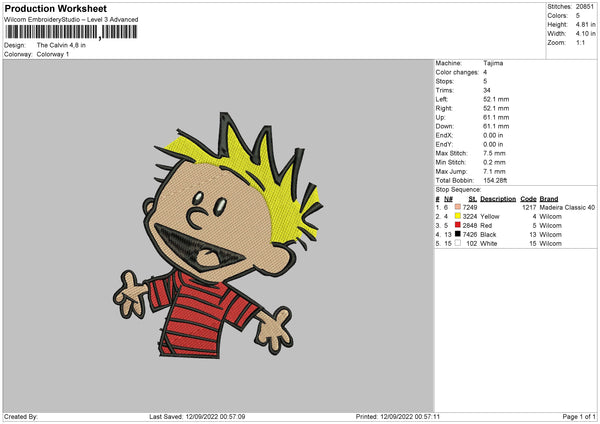Click 'Page 1 of 1' footer text
Image resolution: width=600 pixels, height=424 pixels.
pos(579,417)
